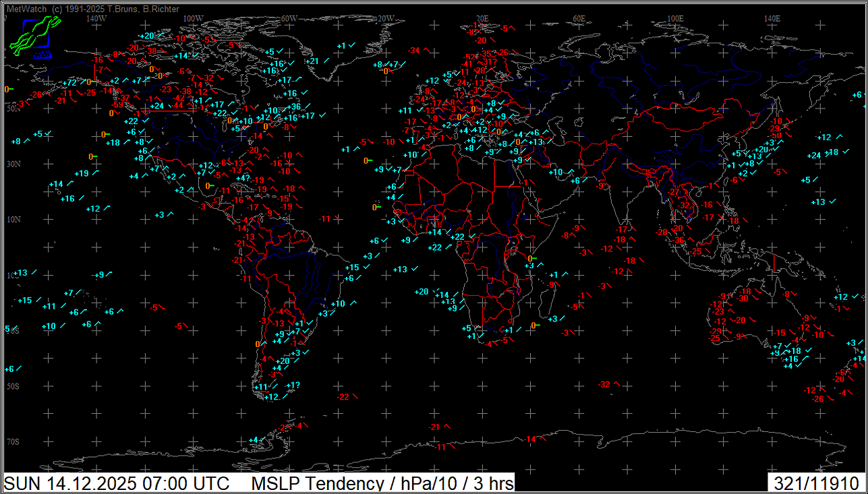Click the +21 marker over Greenland
This screenshot has height=494, width=868.
coord(312,61)
